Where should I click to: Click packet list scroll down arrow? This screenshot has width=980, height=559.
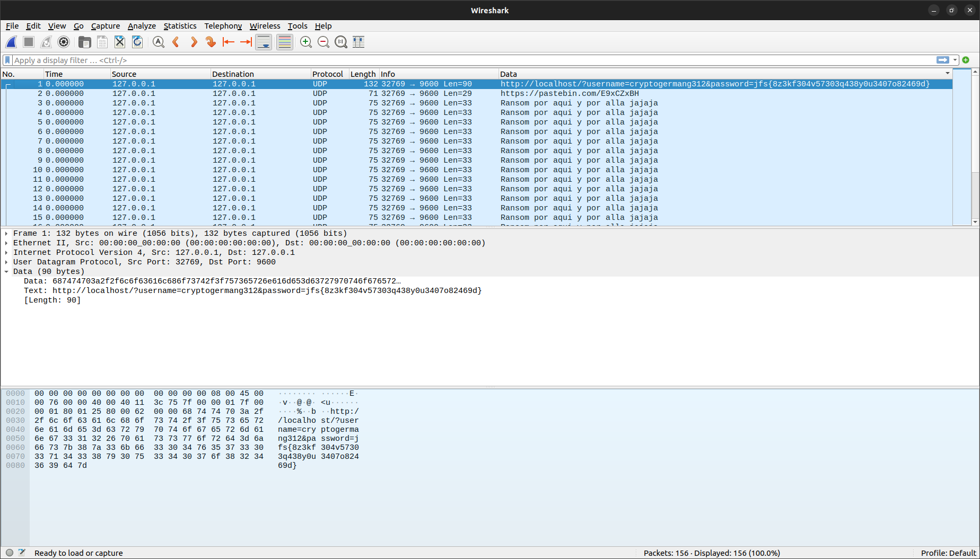(975, 222)
